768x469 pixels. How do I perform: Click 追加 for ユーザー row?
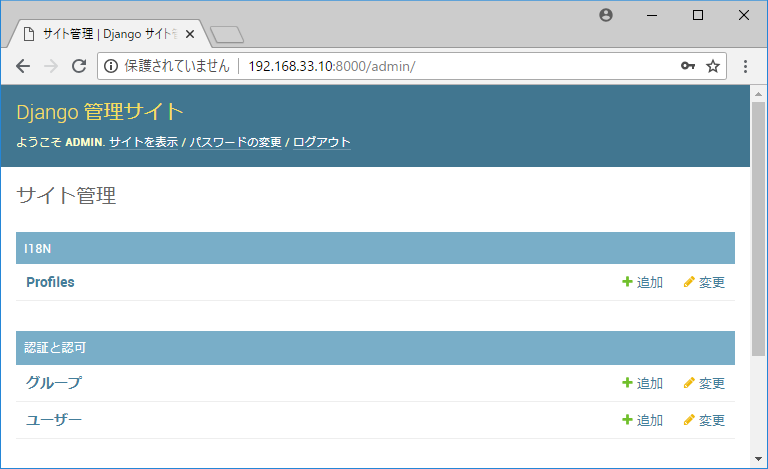coord(642,420)
